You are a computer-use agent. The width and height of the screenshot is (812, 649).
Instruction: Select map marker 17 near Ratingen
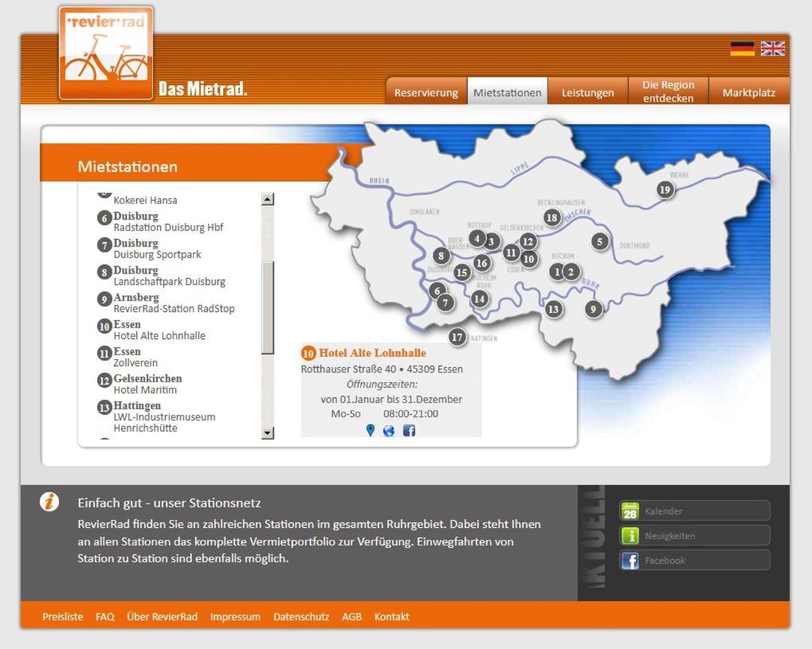pyautogui.click(x=457, y=337)
